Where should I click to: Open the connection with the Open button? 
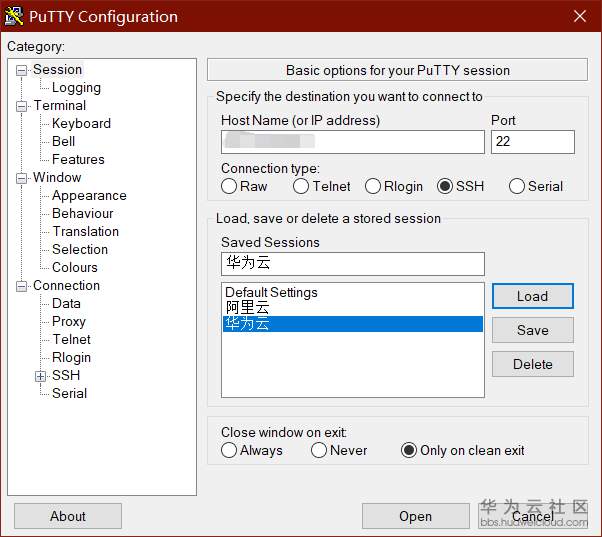[x=416, y=516]
